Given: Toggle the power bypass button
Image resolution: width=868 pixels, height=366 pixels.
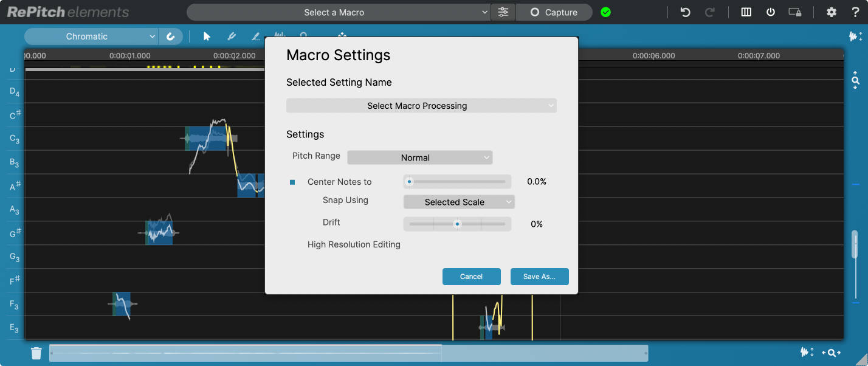Looking at the screenshot, I should coord(771,12).
